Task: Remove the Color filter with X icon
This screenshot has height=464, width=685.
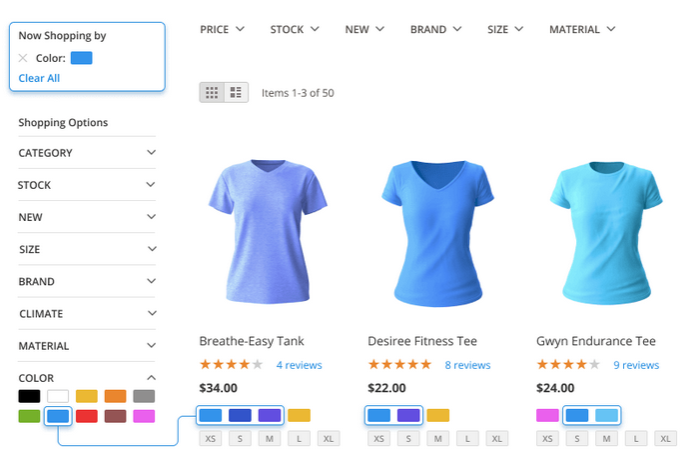Action: click(x=23, y=58)
